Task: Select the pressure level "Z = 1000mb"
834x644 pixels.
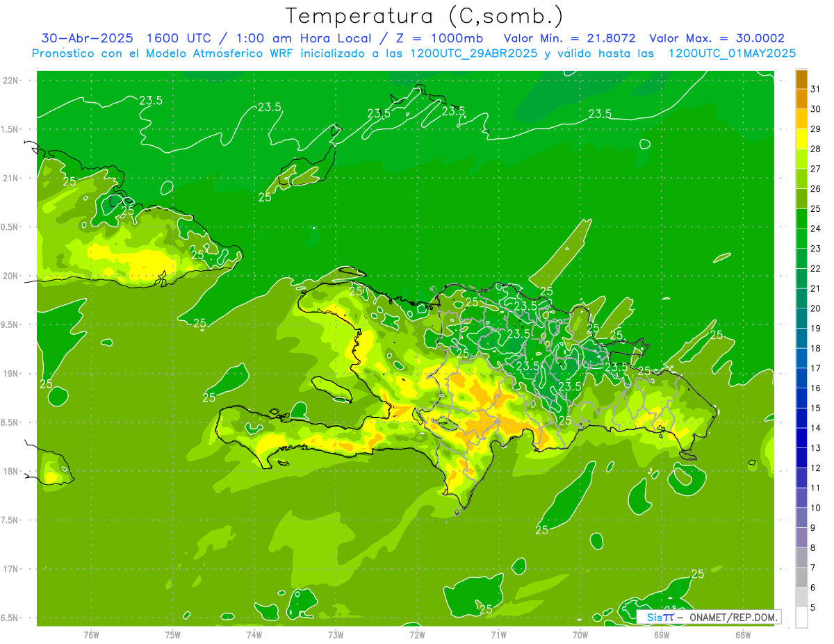Action: tap(439, 38)
